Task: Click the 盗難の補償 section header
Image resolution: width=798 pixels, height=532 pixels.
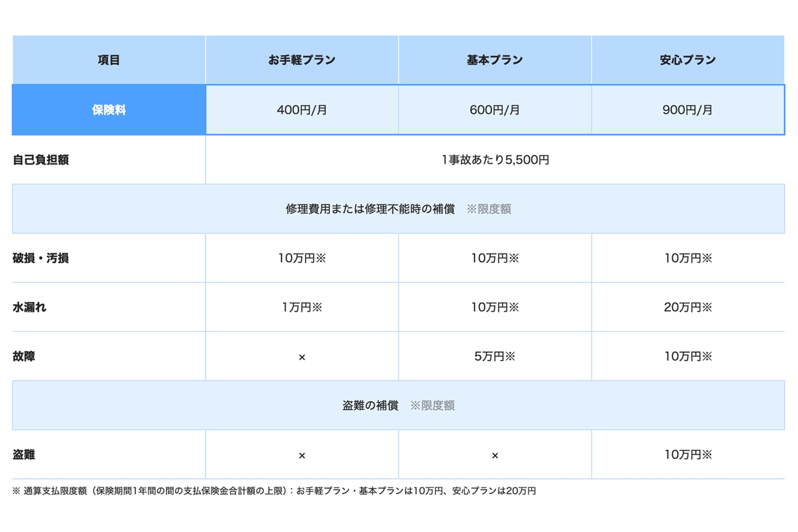Action: (x=370, y=405)
